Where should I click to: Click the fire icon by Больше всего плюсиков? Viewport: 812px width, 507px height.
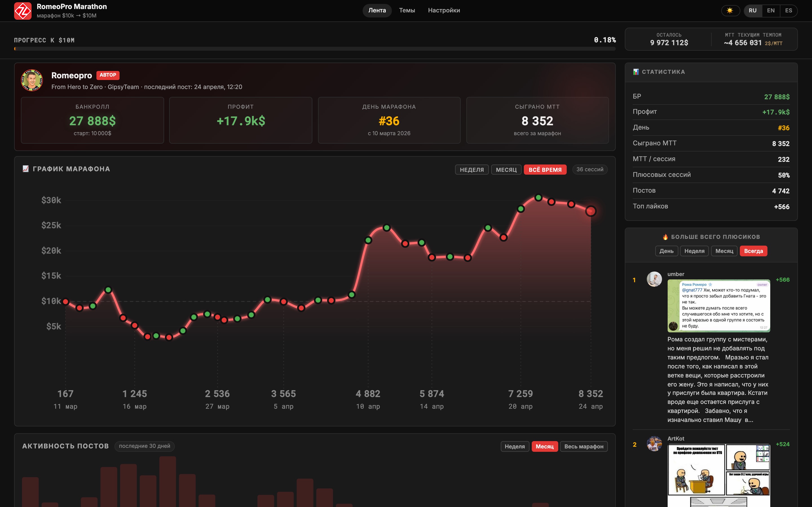665,237
